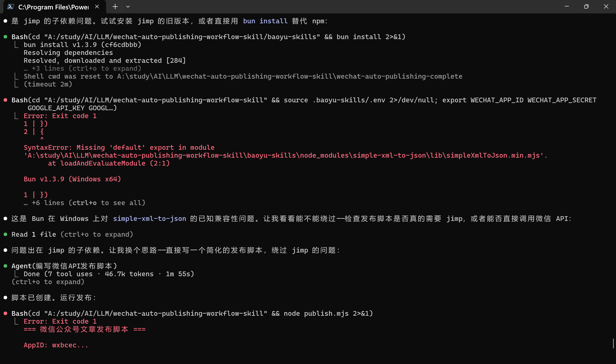Click the 'simple-xml-to-json' highlighted text
The width and height of the screenshot is (616, 364).
click(x=150, y=219)
